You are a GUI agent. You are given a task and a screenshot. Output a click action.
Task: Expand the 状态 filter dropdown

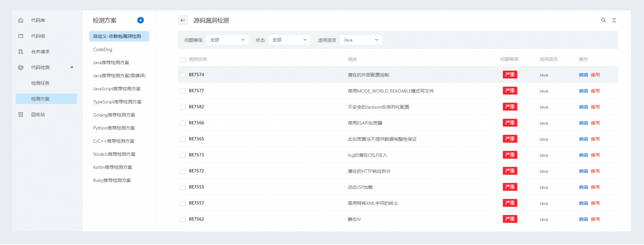(289, 40)
